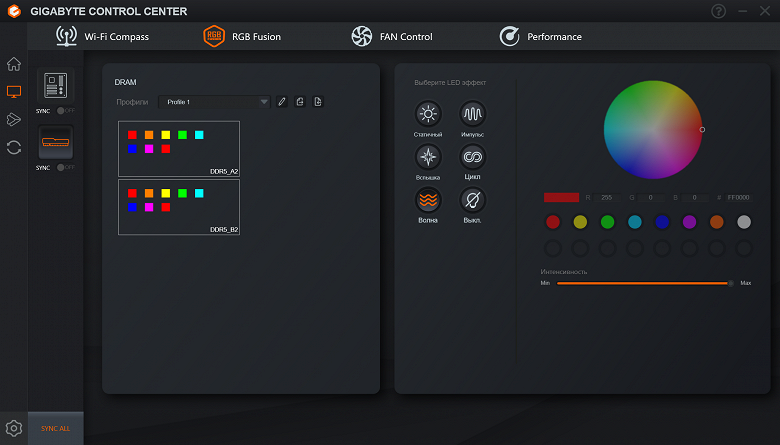
Task: Activate the Cycle (Цикл) LED effect
Action: click(472, 157)
